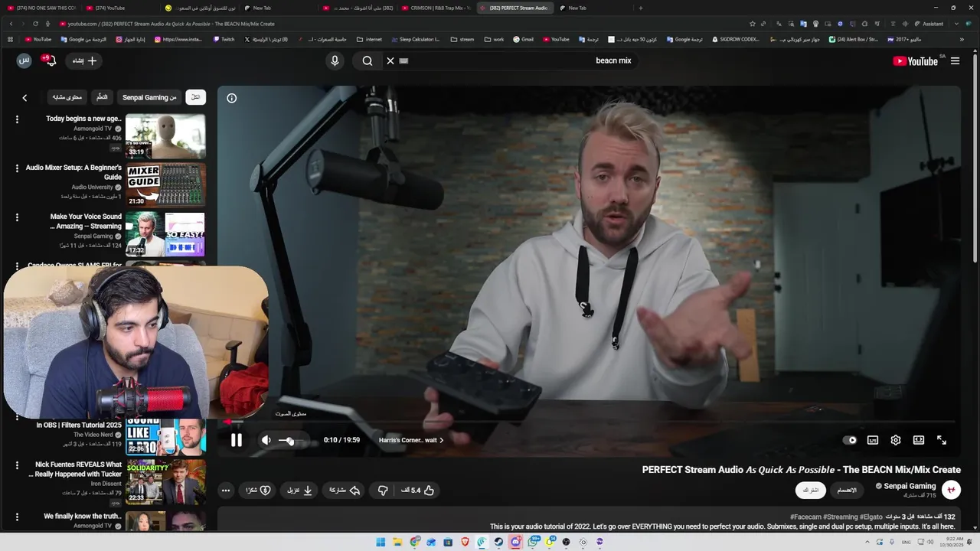Open the 'Audio Mixer Setup: A Beginner's Guide' title
The width and height of the screenshot is (980, 551).
(73, 172)
